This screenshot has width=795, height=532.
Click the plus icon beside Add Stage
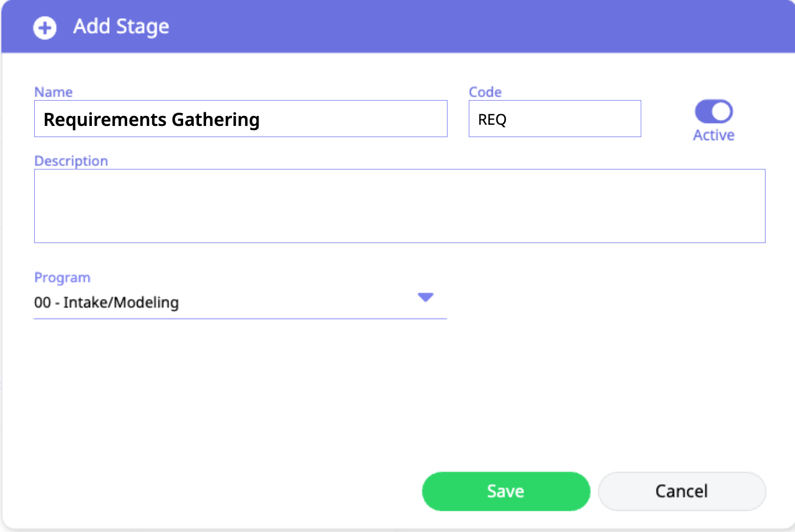point(45,27)
